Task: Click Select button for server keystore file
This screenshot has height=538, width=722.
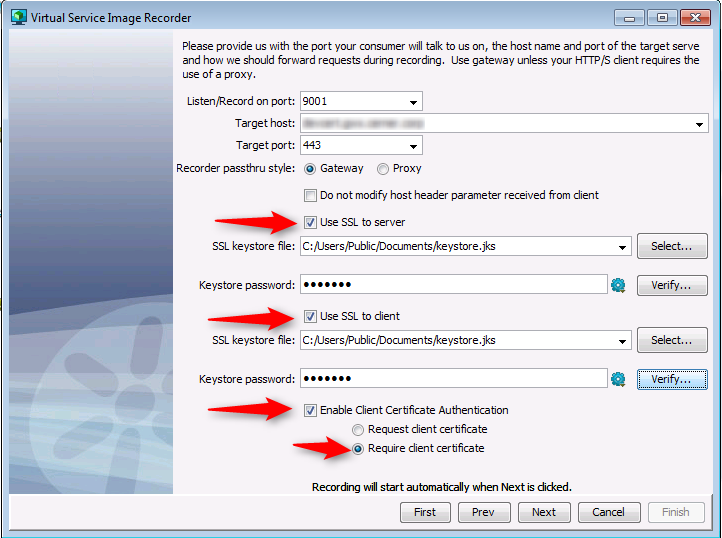Action: tap(672, 246)
